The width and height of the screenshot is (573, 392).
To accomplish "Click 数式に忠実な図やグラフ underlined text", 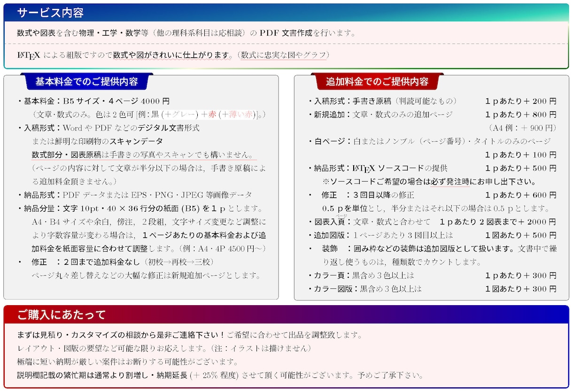I will [x=283, y=55].
